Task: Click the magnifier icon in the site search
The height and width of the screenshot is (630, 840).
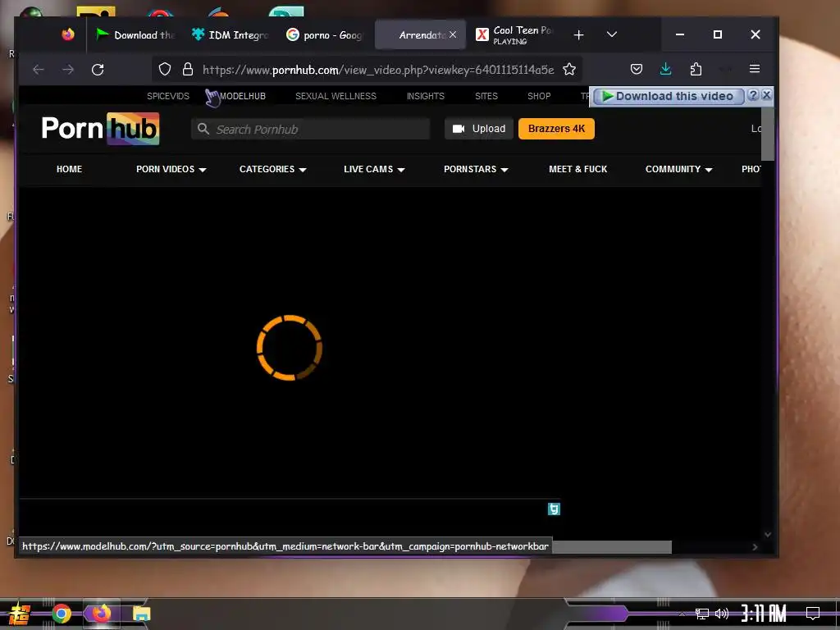Action: [203, 129]
